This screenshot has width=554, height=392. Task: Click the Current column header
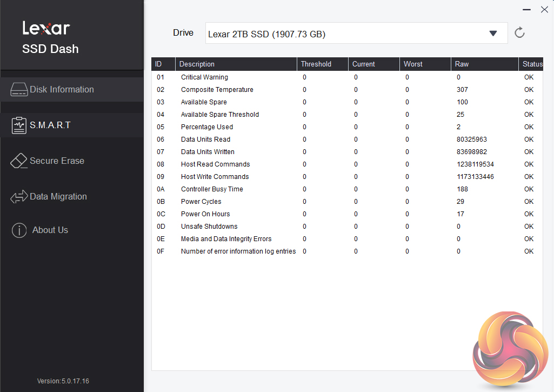[374, 64]
